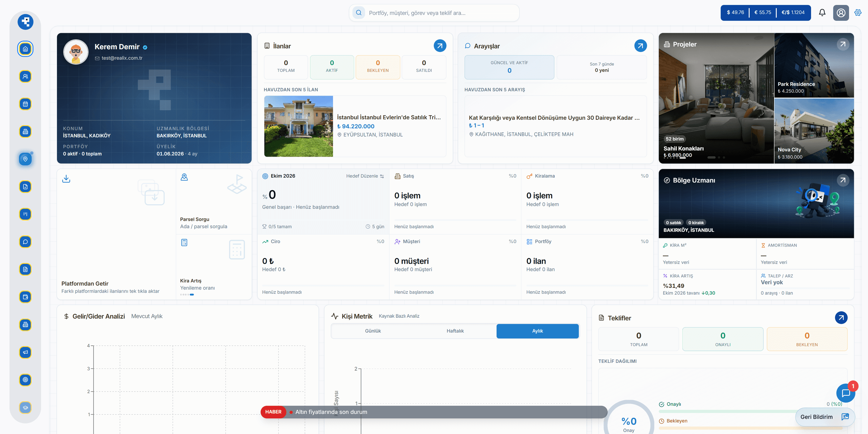868x434 pixels.
Task: Click the SATILDI listings counter card
Action: click(x=424, y=67)
